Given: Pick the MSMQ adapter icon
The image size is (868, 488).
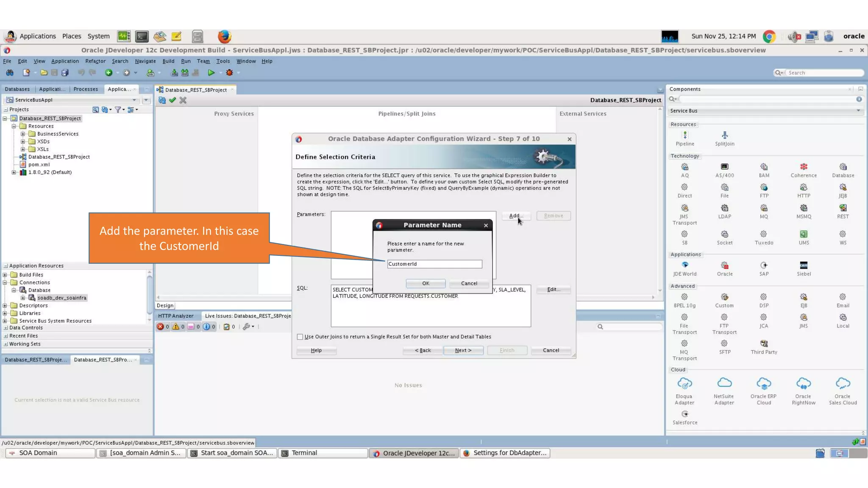Looking at the screenshot, I should 804,208.
